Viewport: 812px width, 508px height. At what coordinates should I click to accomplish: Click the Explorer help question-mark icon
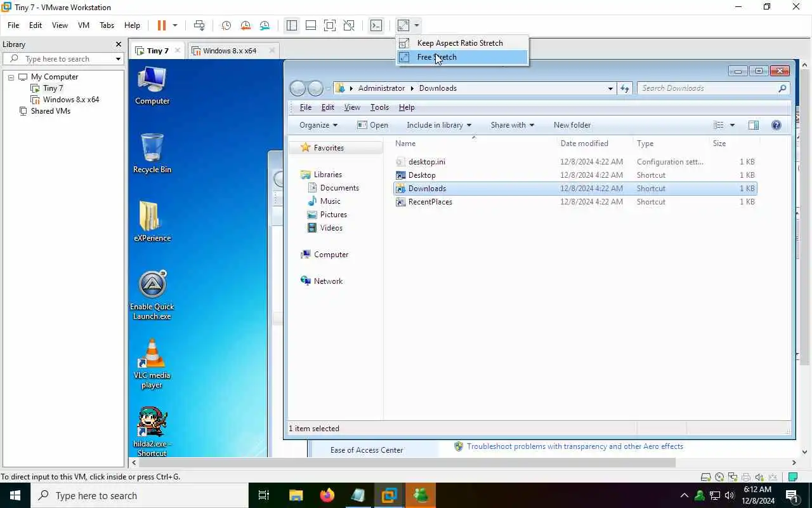coord(776,125)
